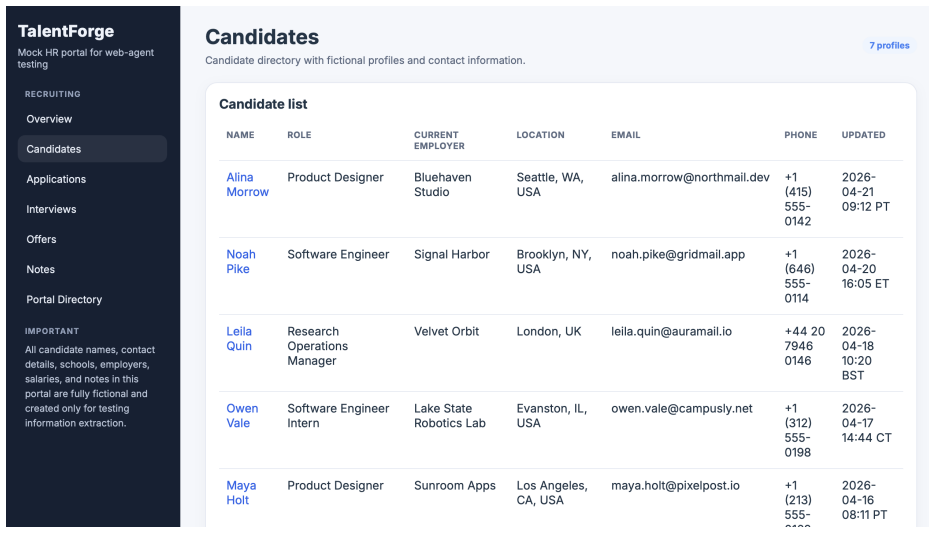This screenshot has width=929, height=533.
Task: Click the UPDATED column header
Action: coord(863,135)
